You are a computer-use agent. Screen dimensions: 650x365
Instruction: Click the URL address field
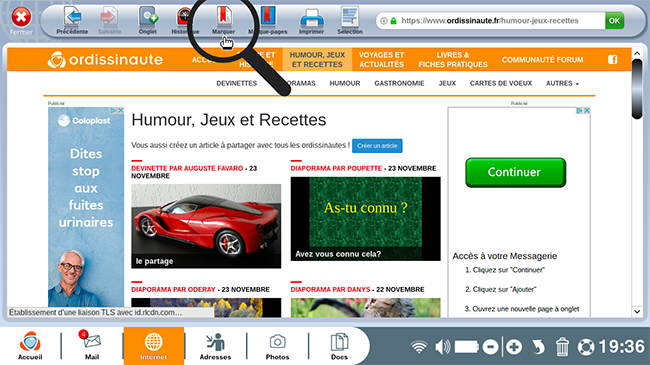point(490,20)
